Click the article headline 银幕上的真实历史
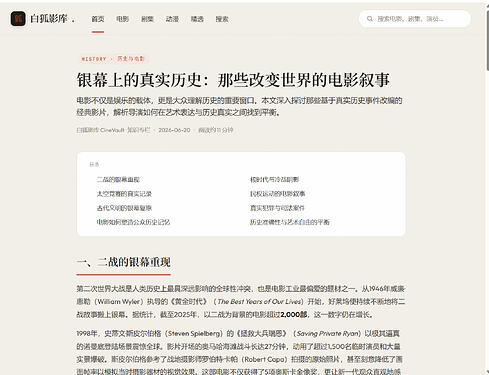The width and height of the screenshot is (489, 375). pyautogui.click(x=233, y=80)
